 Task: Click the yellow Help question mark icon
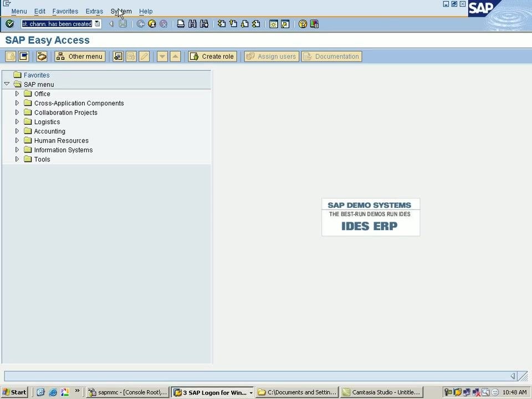point(303,24)
